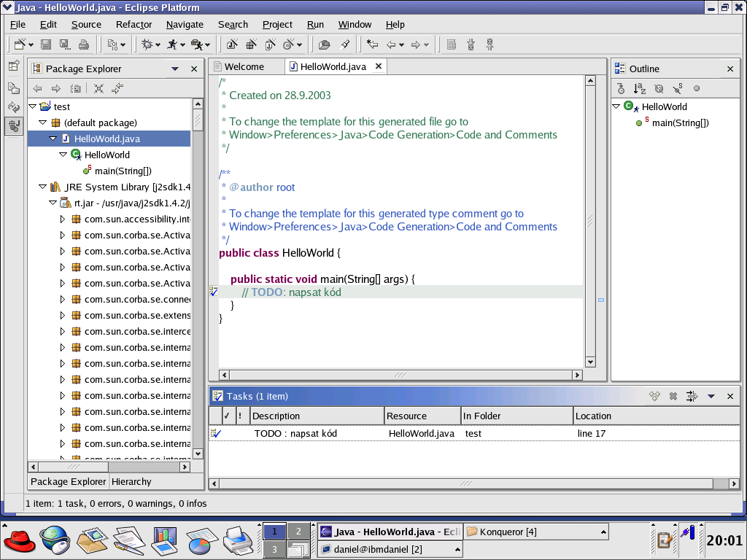Open Search with the flashlight icon
This screenshot has height=560, width=747.
click(x=345, y=44)
